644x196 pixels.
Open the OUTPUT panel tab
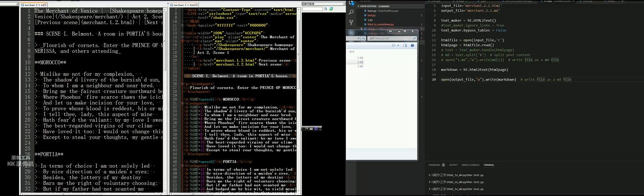(x=454, y=165)
